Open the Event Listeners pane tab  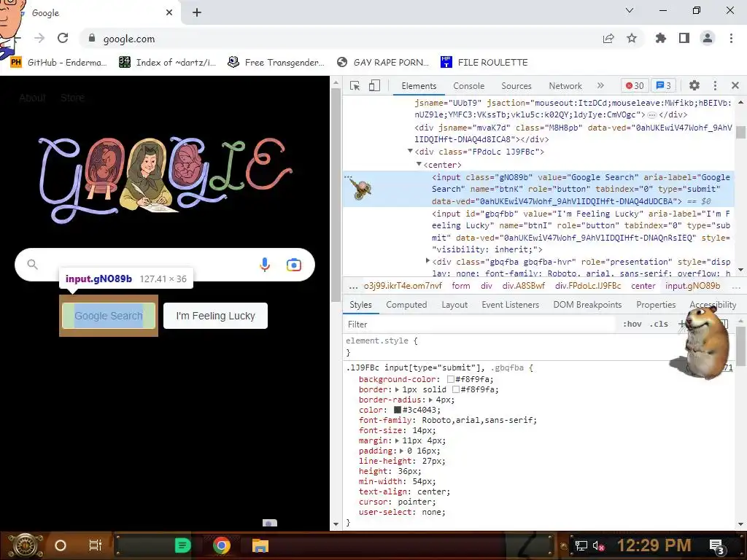point(510,305)
